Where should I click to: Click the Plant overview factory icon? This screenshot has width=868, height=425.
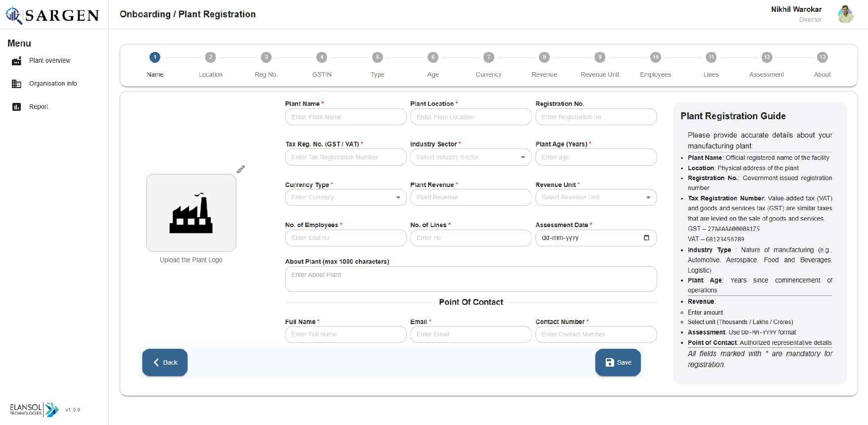tap(16, 61)
